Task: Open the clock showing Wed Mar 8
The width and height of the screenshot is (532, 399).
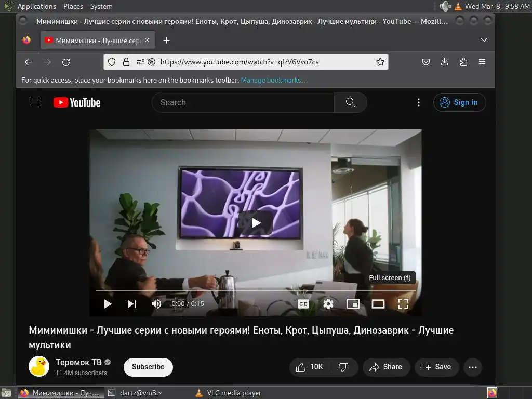Action: (x=497, y=6)
